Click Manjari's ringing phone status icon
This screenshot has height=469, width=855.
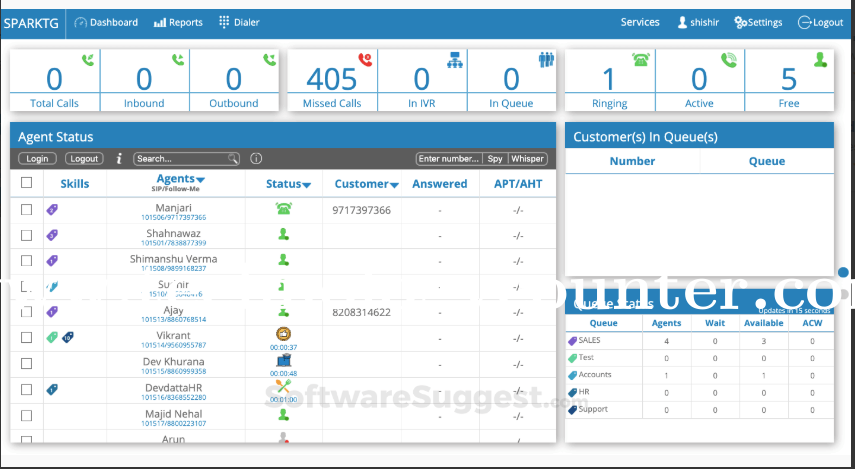tap(283, 208)
